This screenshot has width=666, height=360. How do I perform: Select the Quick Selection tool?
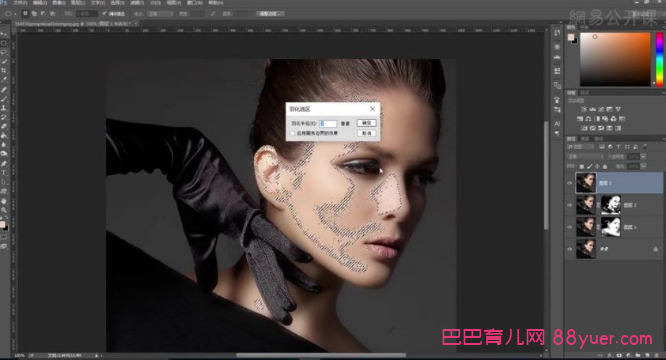tap(4, 61)
